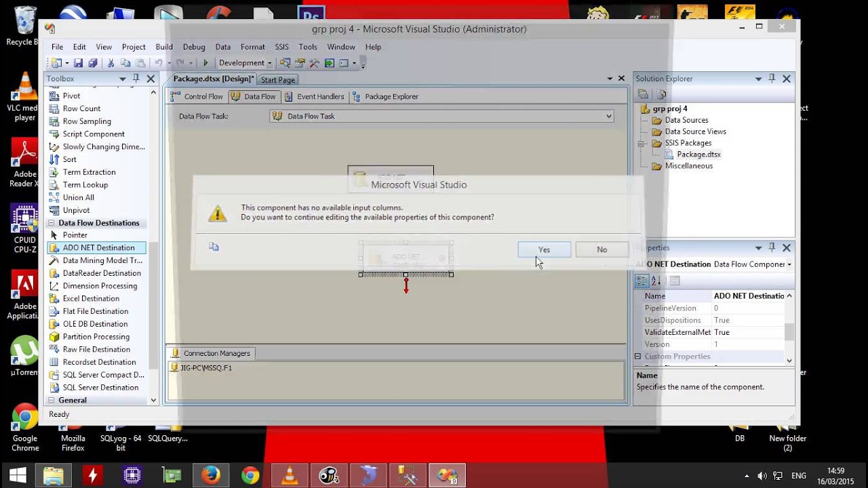Click Yes in the Microsoft Visual Studio dialog
This screenshot has width=868, height=488.
point(544,249)
